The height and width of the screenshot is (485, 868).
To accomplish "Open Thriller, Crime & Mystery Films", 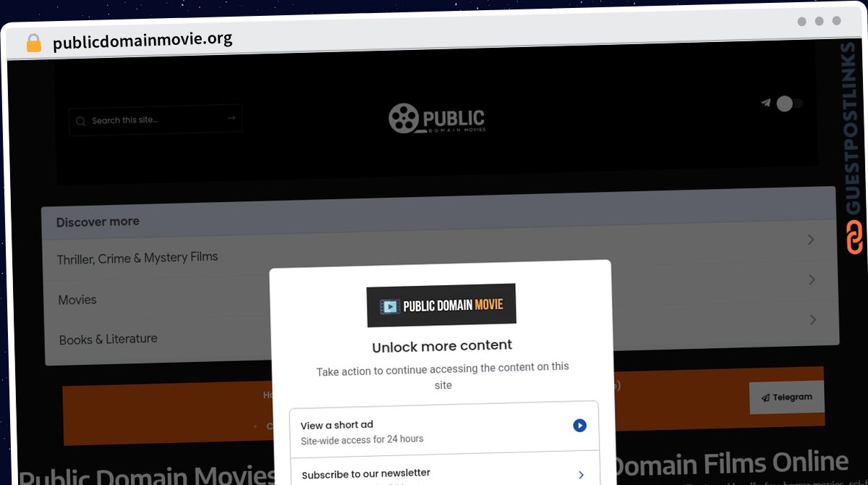I will tap(137, 258).
